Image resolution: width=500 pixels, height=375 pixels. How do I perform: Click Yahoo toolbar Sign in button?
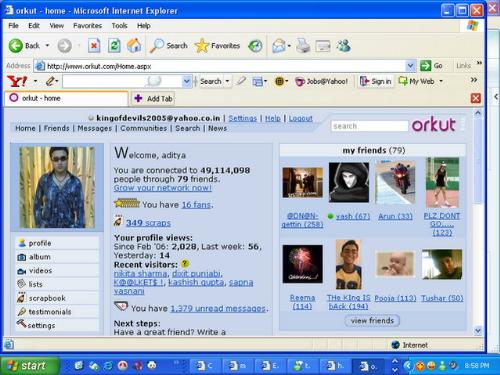[x=376, y=81]
